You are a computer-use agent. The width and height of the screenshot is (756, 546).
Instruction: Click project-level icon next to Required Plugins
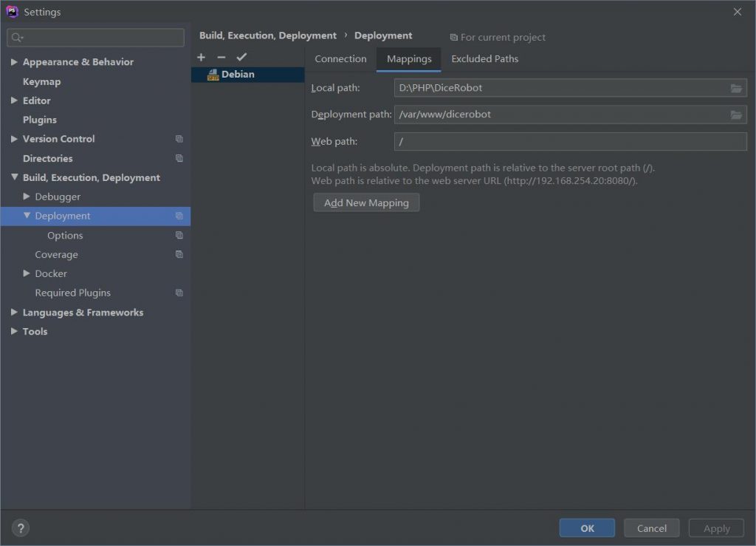click(179, 293)
